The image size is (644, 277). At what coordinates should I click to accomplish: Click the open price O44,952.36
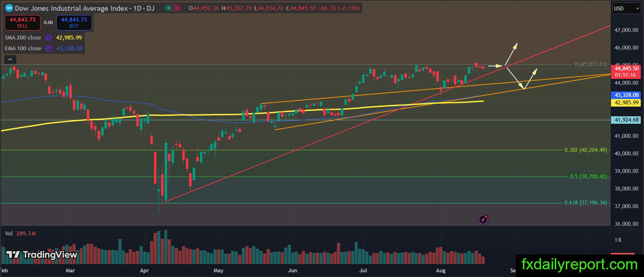click(204, 8)
